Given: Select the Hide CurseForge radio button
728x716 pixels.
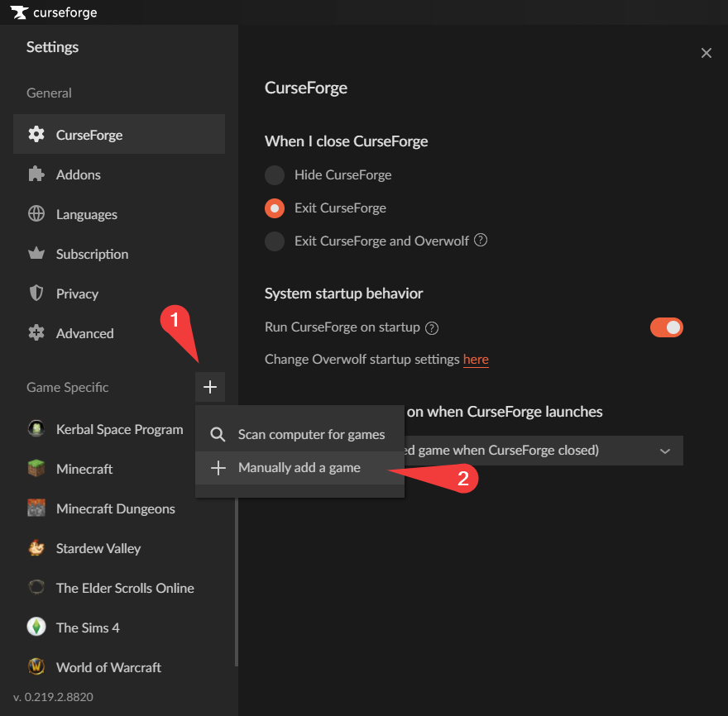Looking at the screenshot, I should [x=275, y=175].
